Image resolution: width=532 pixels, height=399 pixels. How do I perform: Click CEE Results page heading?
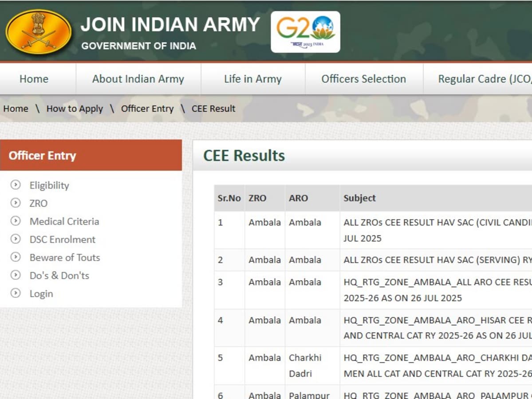click(x=244, y=156)
